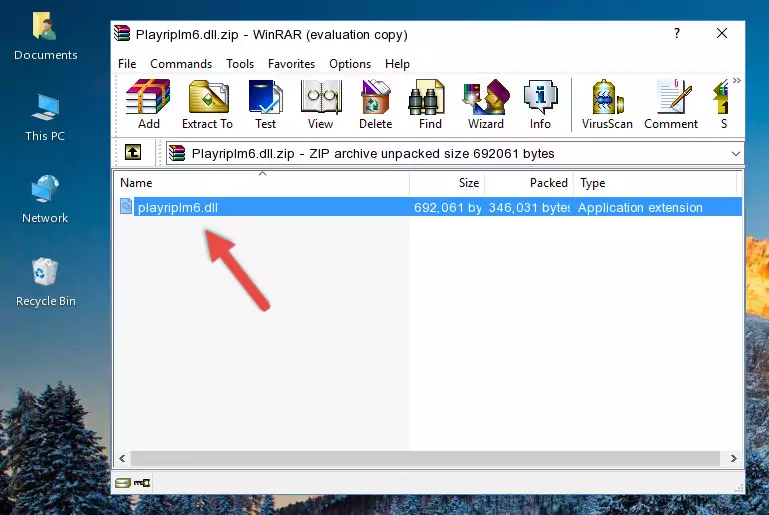The width and height of the screenshot is (769, 515).
Task: Click the archive path address field
Action: [x=455, y=154]
